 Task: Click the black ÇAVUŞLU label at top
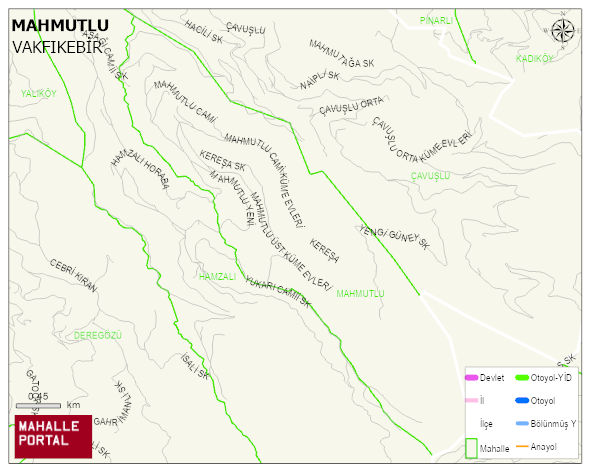[x=246, y=28]
